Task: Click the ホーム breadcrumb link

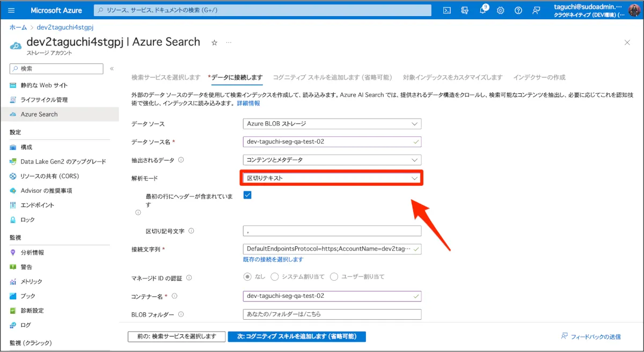Action: coord(18,27)
